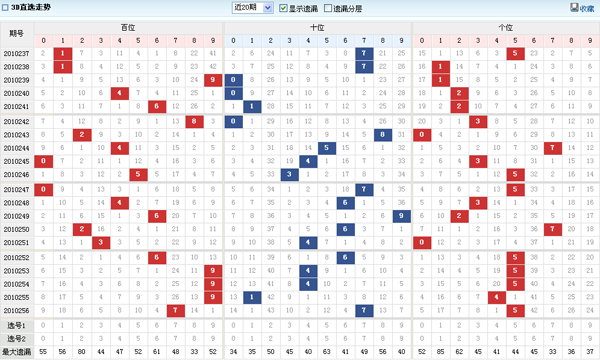Click blue 十位 cell 1 in row 2010255
This screenshot has height=360, width=600.
coord(252,297)
